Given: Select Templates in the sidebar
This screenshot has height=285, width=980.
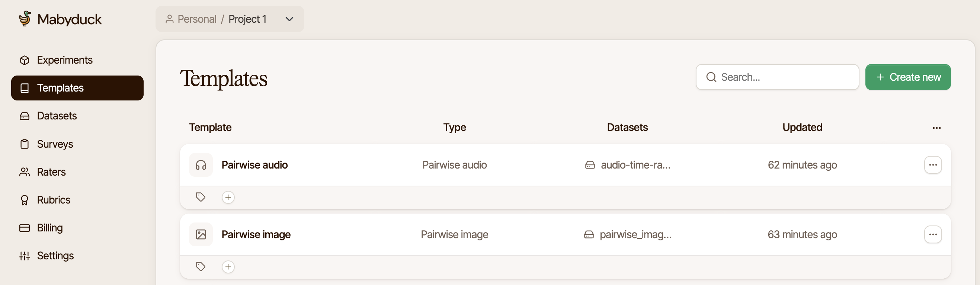Looking at the screenshot, I should (x=77, y=88).
